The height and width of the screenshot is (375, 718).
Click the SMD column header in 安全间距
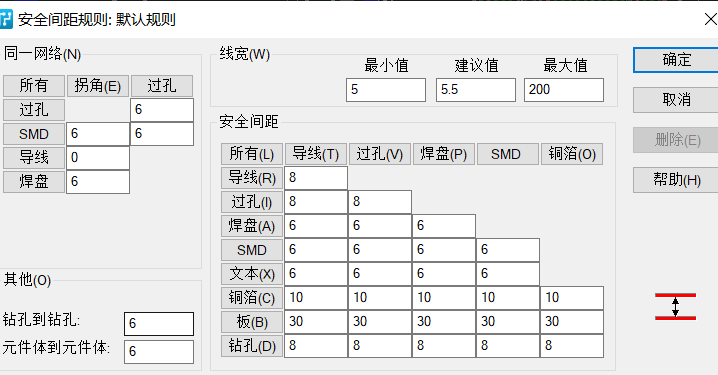click(508, 154)
